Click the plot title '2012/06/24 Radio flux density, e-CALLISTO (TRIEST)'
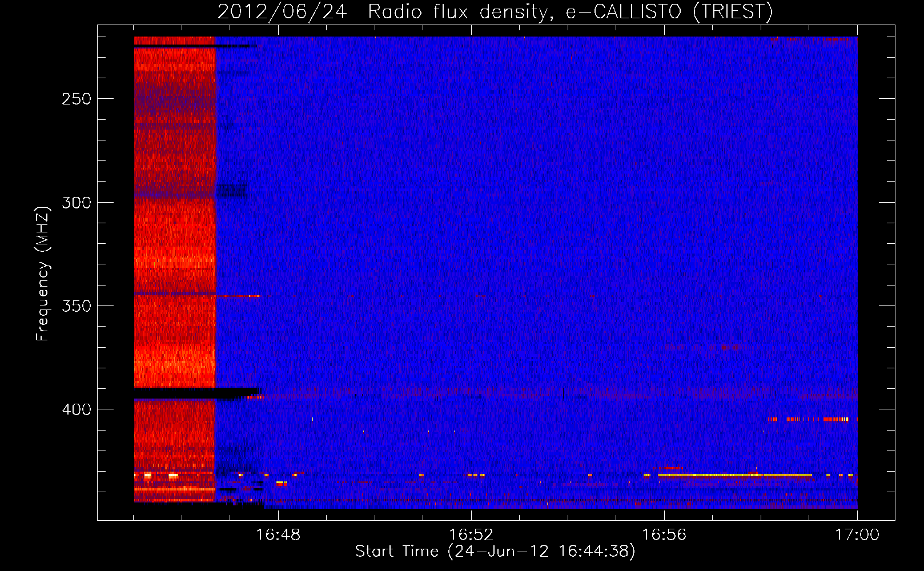 click(x=495, y=11)
